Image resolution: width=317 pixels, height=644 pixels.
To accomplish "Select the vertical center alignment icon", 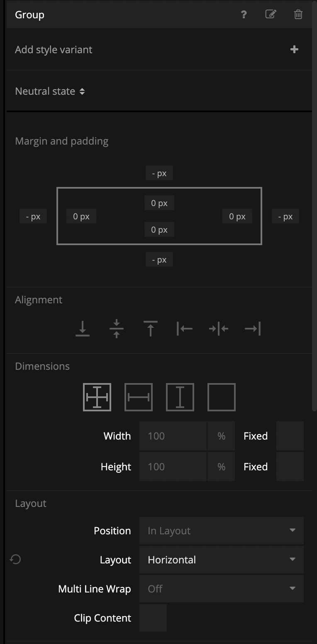I will point(117,329).
